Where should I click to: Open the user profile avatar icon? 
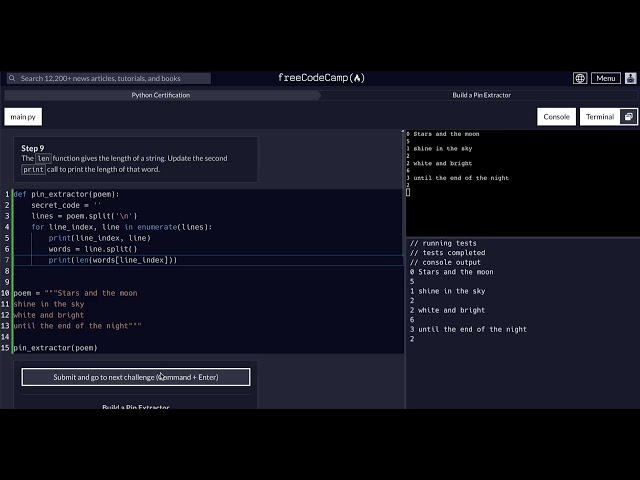[631, 78]
